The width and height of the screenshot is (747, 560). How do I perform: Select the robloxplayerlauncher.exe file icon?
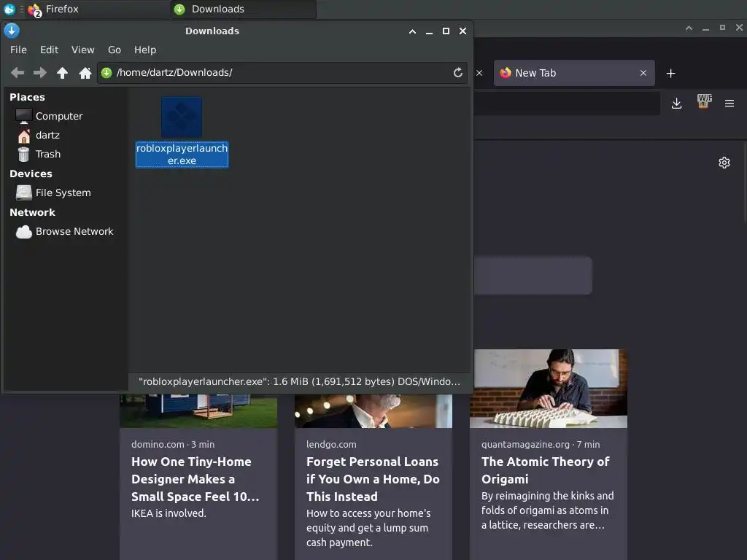pyautogui.click(x=182, y=117)
